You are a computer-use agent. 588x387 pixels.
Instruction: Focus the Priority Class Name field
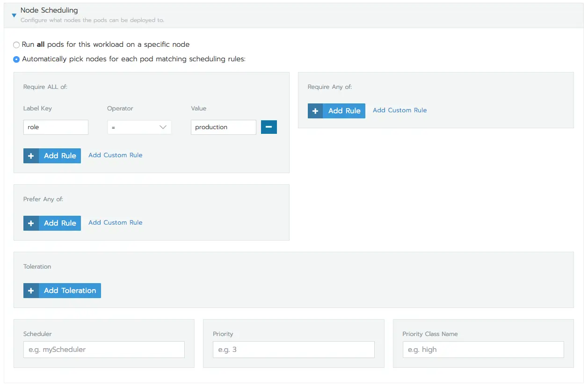(483, 350)
